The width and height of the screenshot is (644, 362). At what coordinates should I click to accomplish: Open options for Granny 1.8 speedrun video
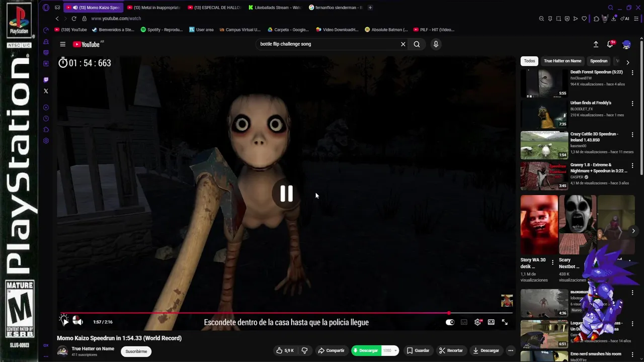click(x=632, y=165)
